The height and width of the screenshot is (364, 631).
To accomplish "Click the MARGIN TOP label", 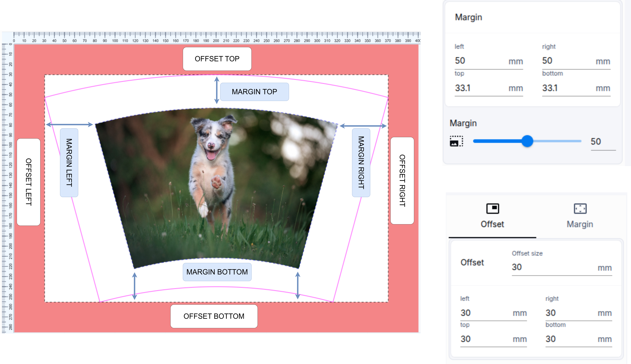I will [x=255, y=91].
